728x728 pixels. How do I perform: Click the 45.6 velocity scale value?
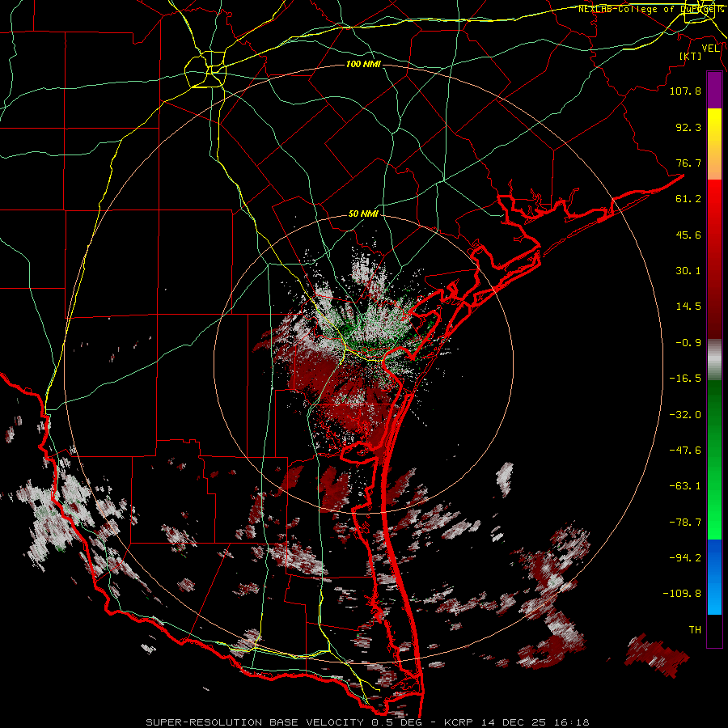click(x=688, y=235)
